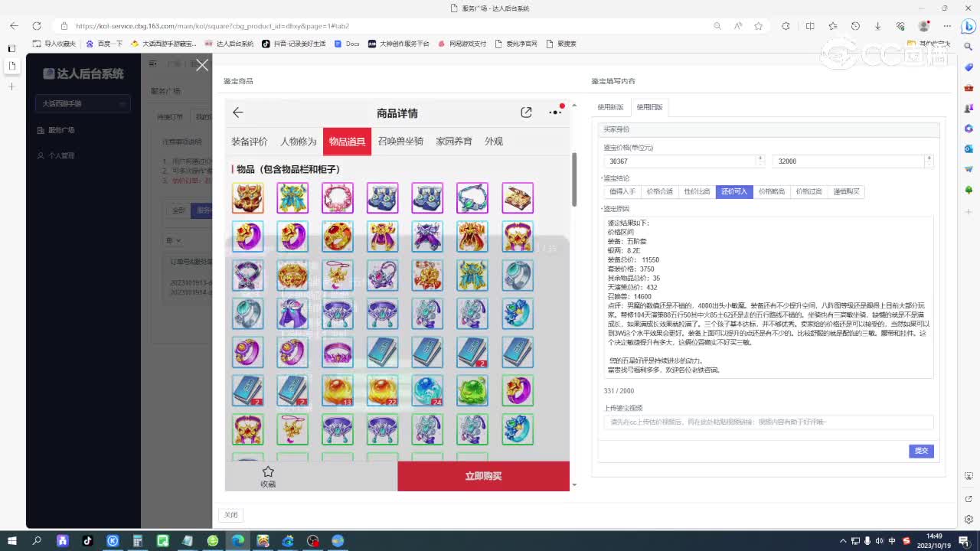Viewport: 980px width, 551px height.
Task: Open the three-dot more menu in 商品详情
Action: pyautogui.click(x=555, y=112)
